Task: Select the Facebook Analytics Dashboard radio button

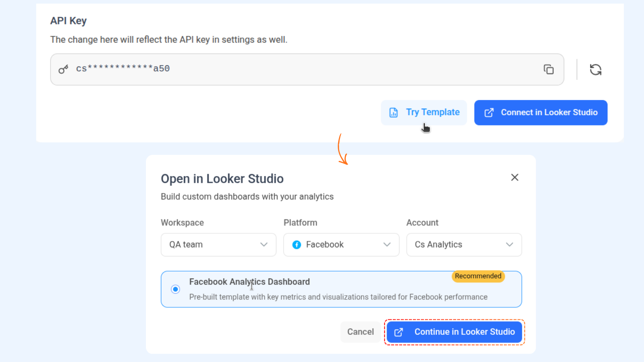Action: (x=175, y=289)
